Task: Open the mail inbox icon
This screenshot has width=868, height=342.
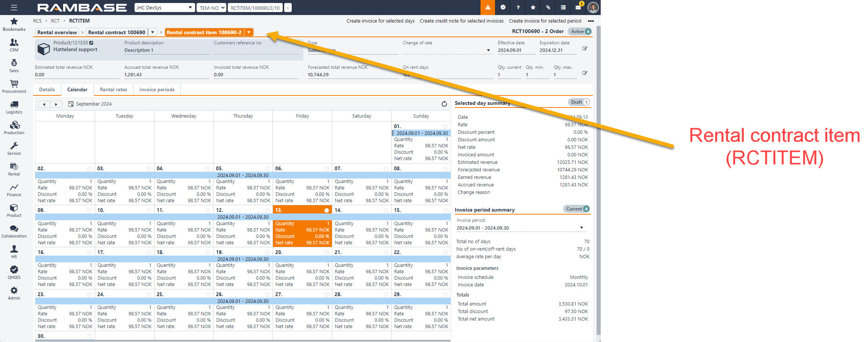Action: (x=578, y=8)
